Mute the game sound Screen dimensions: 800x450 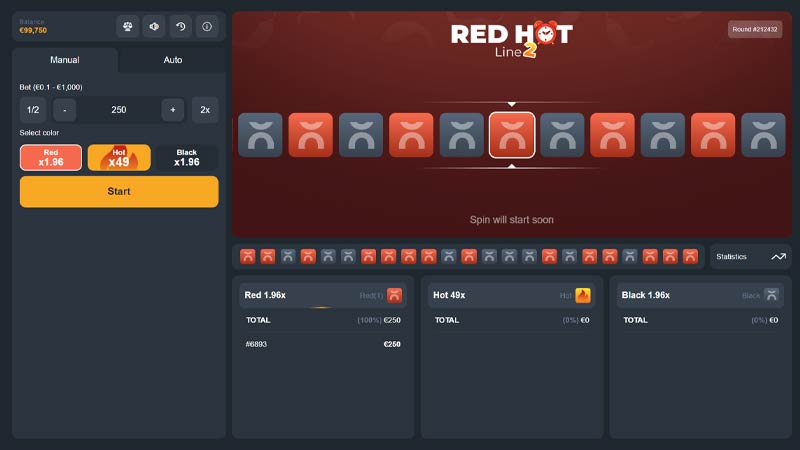tap(154, 27)
